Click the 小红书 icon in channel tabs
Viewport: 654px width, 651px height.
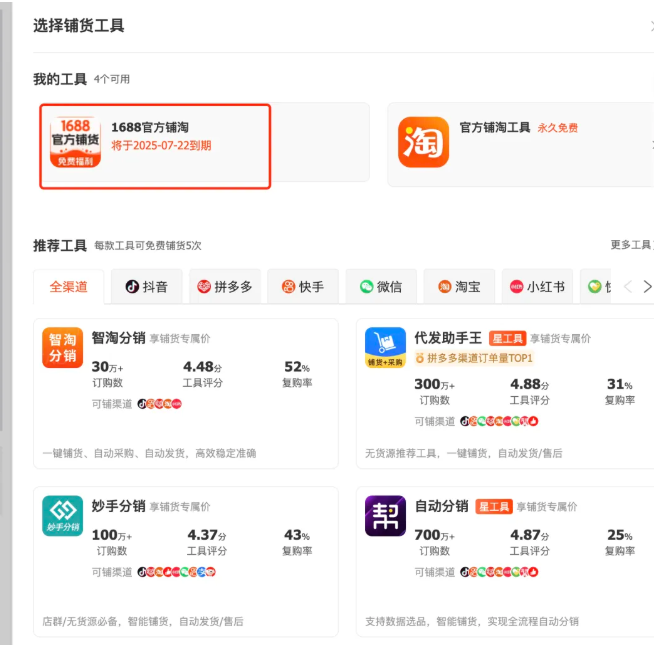516,287
